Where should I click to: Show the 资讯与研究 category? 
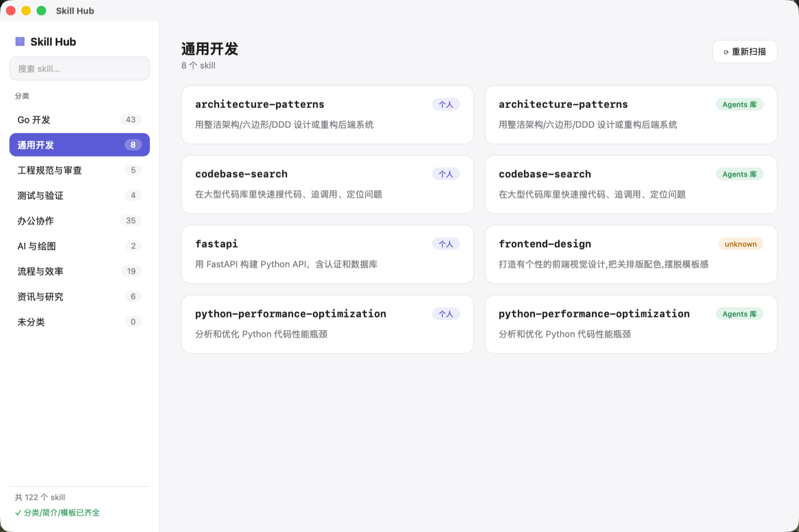click(x=79, y=296)
